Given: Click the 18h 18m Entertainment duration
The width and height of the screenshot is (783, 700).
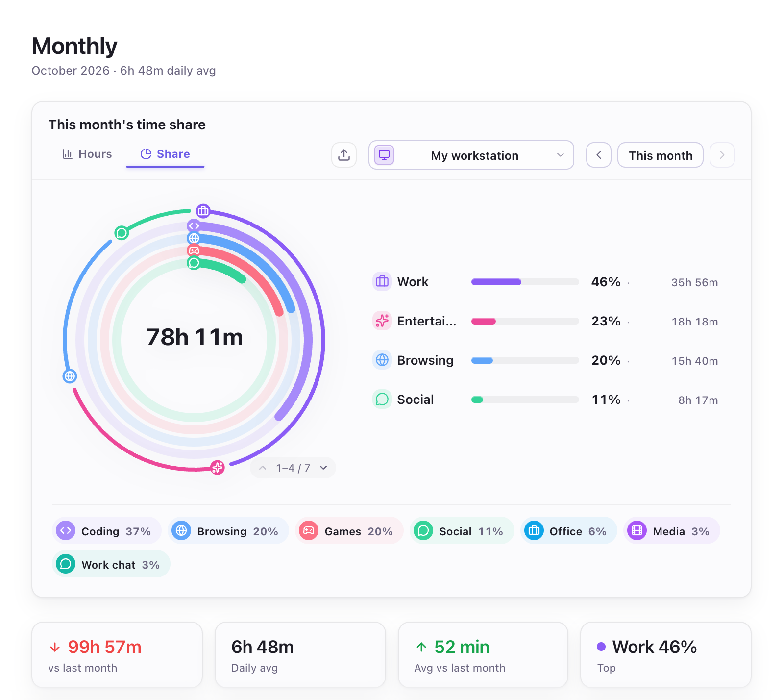Looking at the screenshot, I should tap(694, 322).
